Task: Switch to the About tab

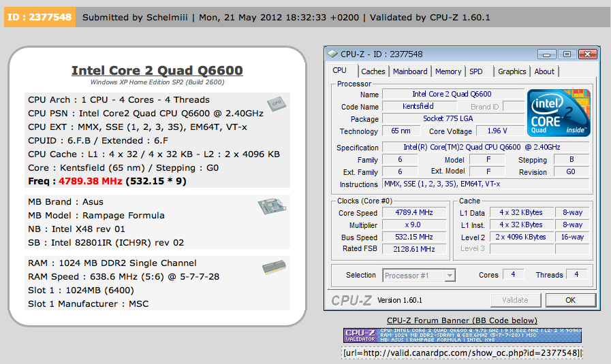Action: point(544,71)
